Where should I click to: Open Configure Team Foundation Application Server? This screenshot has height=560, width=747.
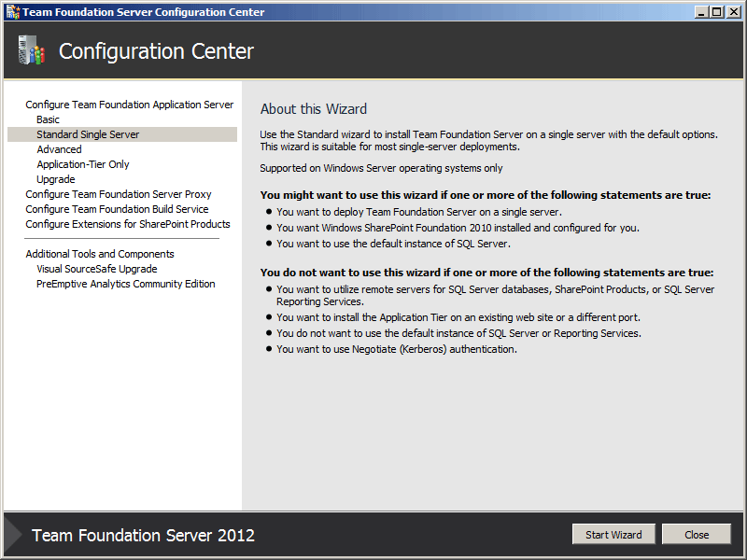(x=130, y=105)
